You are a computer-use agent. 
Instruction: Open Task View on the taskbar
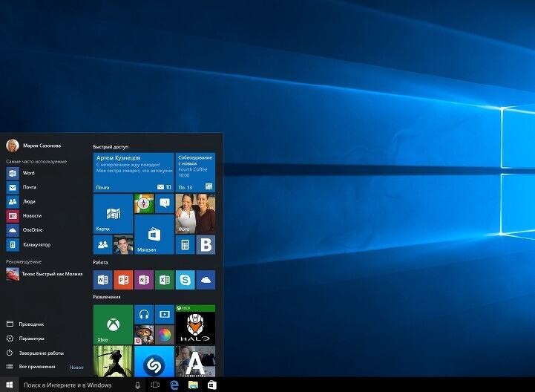155,385
